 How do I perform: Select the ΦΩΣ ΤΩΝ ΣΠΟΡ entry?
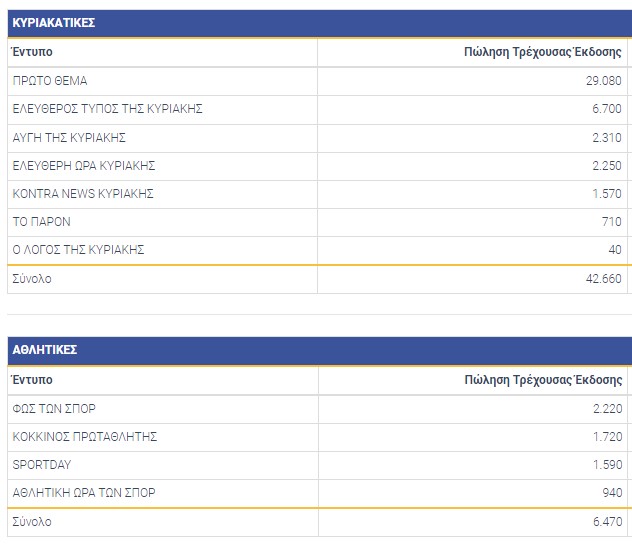(x=54, y=409)
